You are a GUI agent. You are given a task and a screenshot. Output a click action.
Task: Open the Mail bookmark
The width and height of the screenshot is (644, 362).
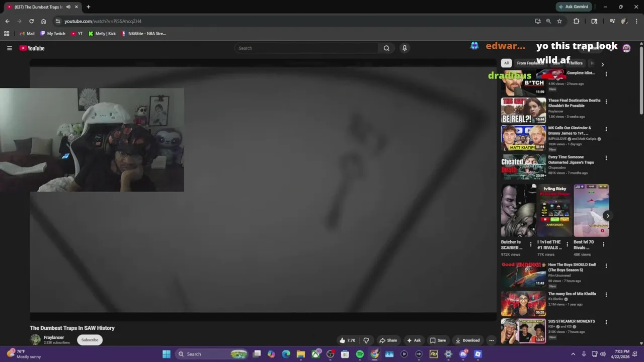pyautogui.click(x=27, y=34)
